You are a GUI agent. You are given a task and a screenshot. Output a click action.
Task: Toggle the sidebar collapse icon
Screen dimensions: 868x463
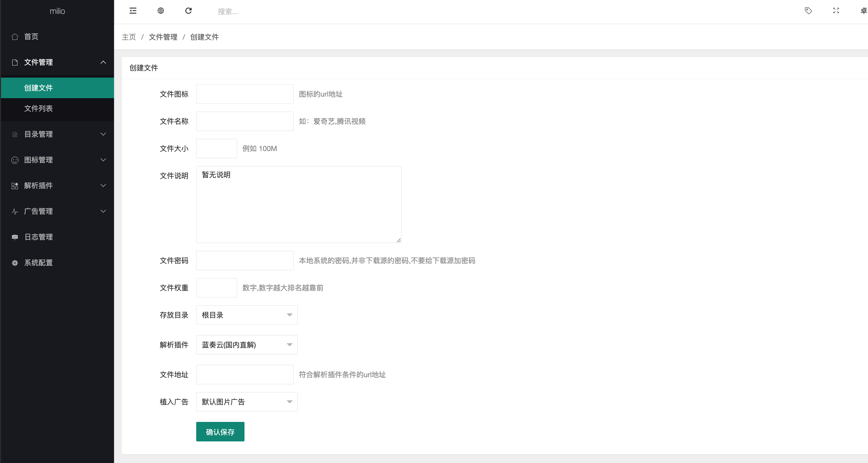coord(133,11)
